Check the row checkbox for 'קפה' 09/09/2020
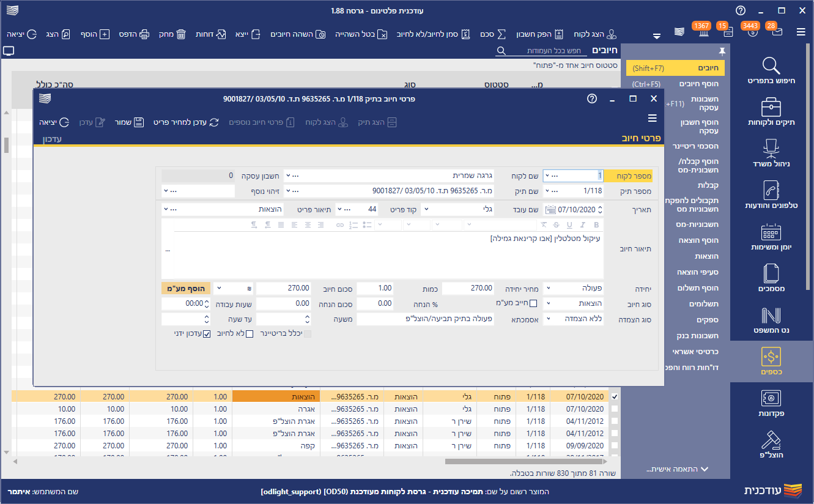 coord(615,446)
